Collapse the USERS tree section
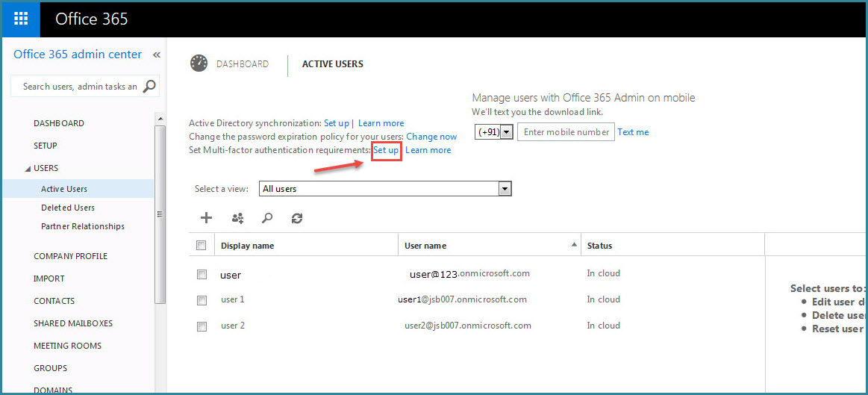The width and height of the screenshot is (868, 395). [28, 169]
